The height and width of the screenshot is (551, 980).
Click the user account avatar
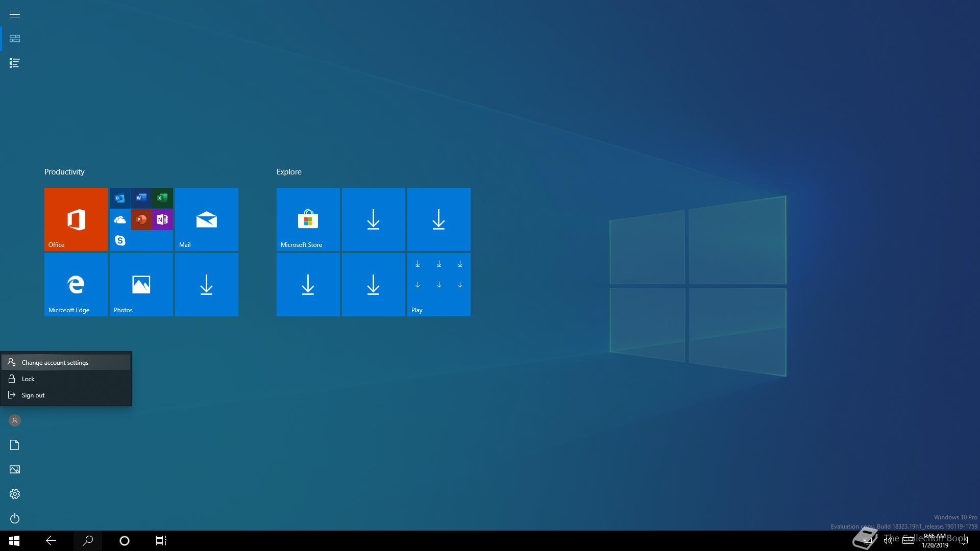(15, 420)
